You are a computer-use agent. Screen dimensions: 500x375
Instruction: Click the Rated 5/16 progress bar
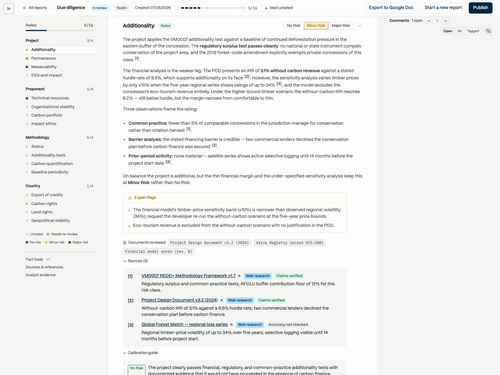pos(59,30)
